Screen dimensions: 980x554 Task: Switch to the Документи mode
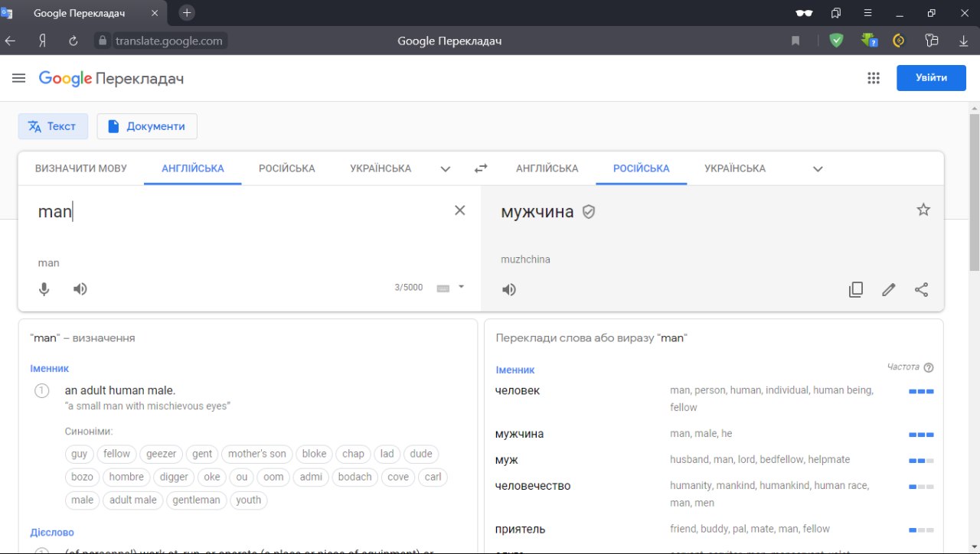pos(147,126)
